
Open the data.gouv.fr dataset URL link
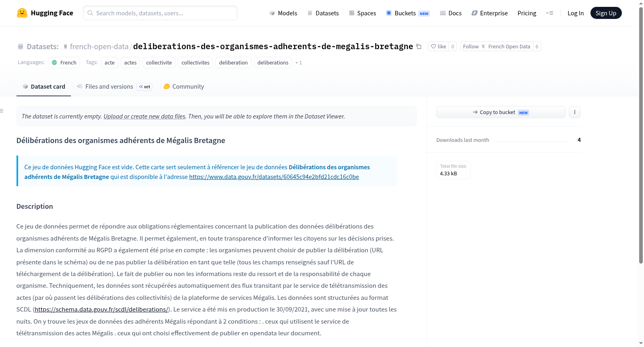[274, 177]
